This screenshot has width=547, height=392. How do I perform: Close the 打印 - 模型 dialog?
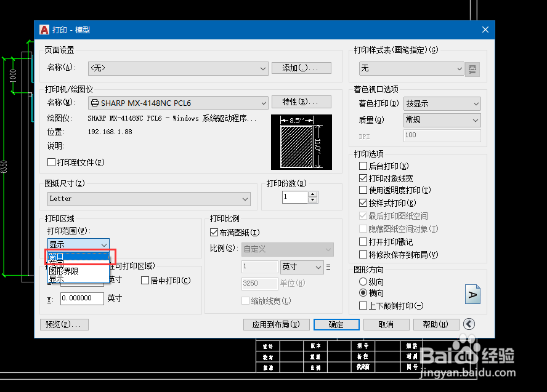(x=485, y=30)
